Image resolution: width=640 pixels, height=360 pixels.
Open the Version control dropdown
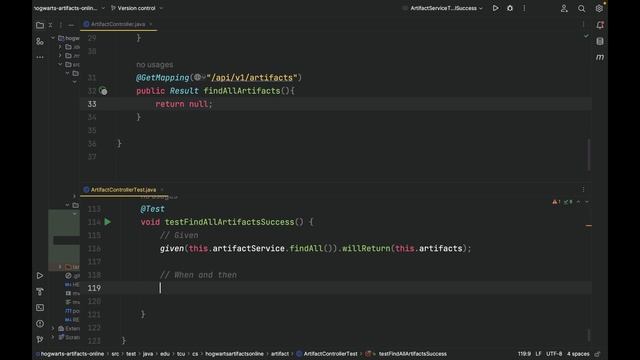(x=137, y=8)
